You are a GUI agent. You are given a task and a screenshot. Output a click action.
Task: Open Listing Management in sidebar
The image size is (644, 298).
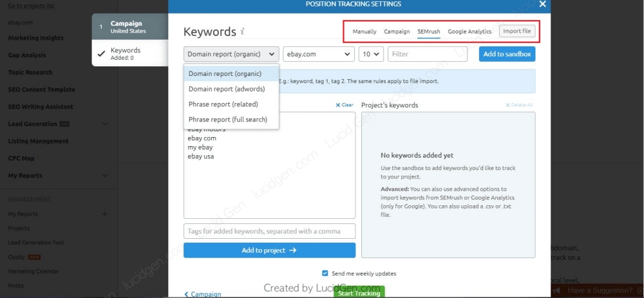tap(38, 141)
